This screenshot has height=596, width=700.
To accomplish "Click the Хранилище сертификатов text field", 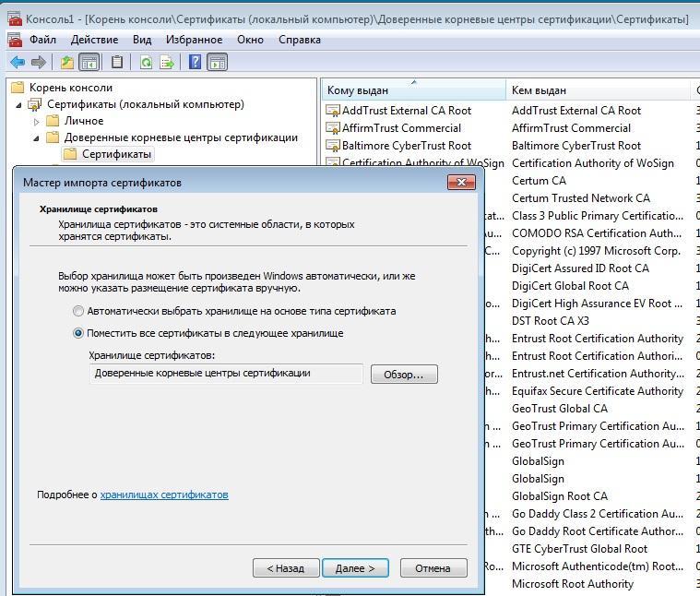I will [226, 374].
